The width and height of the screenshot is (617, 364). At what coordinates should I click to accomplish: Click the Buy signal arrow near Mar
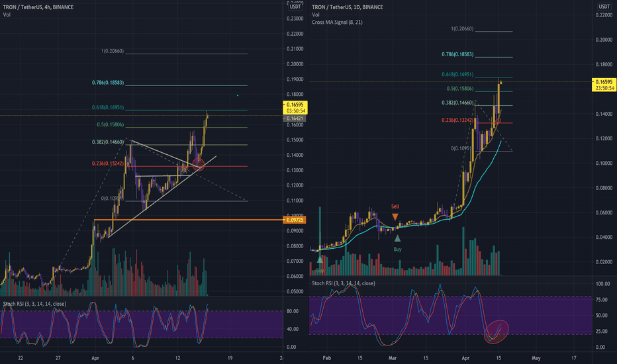pyautogui.click(x=397, y=238)
